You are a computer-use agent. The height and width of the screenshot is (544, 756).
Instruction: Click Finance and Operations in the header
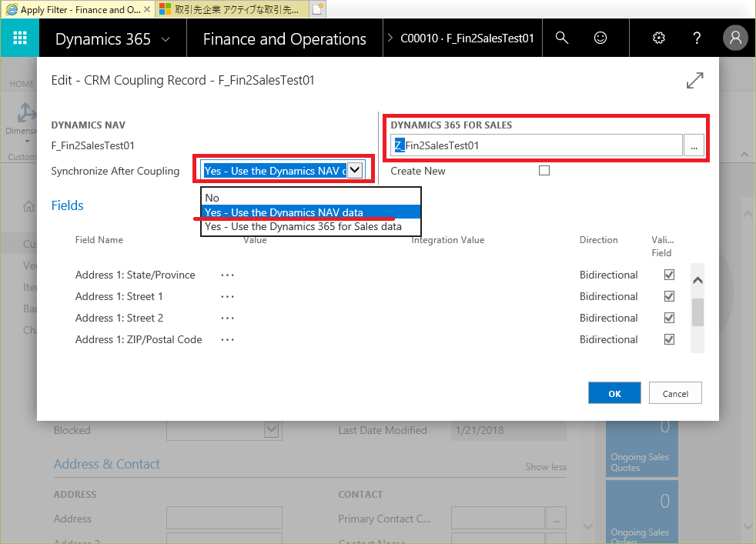click(x=285, y=39)
